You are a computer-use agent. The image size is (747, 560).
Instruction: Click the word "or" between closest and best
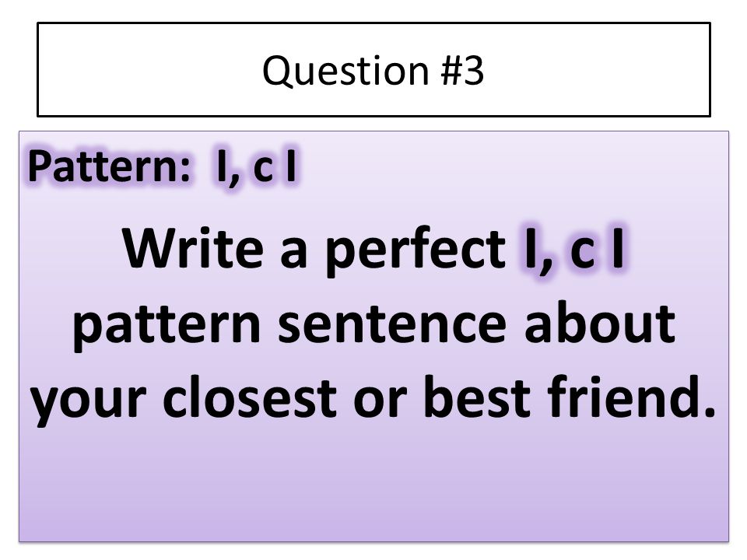(381, 400)
